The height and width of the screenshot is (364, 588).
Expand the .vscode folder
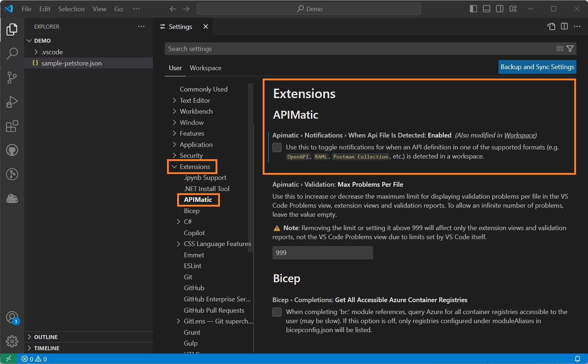36,52
